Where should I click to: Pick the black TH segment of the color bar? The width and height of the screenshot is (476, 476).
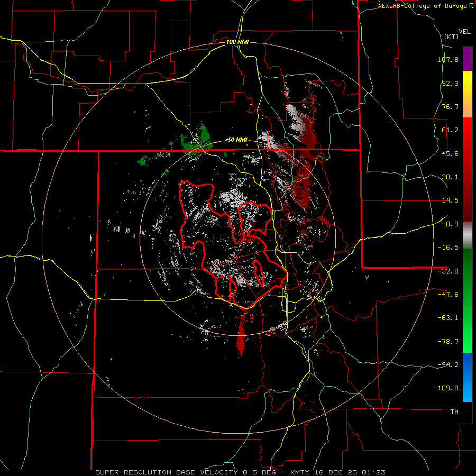(467, 413)
